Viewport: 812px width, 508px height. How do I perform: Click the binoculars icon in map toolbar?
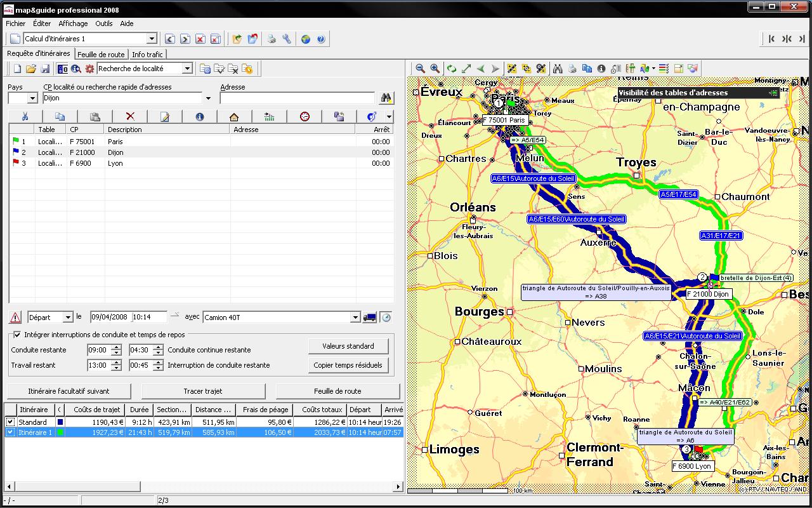tap(558, 69)
